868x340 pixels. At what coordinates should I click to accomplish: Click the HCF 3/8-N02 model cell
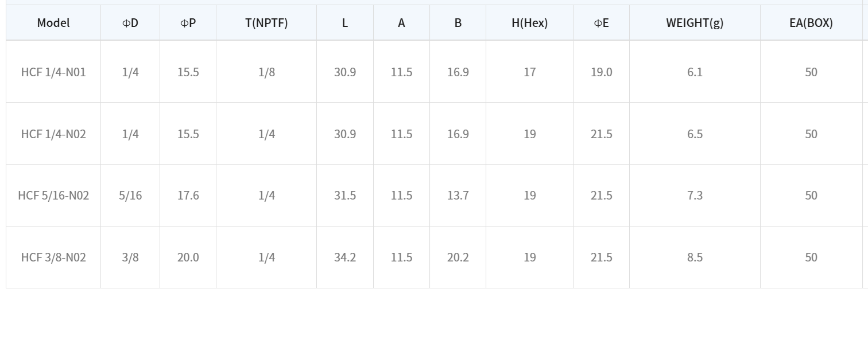coord(53,257)
